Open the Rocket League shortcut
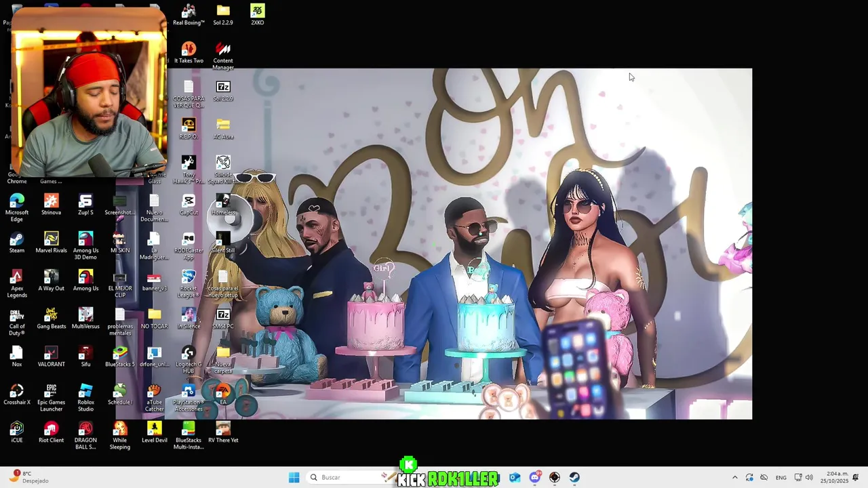868x488 pixels. coord(189,283)
